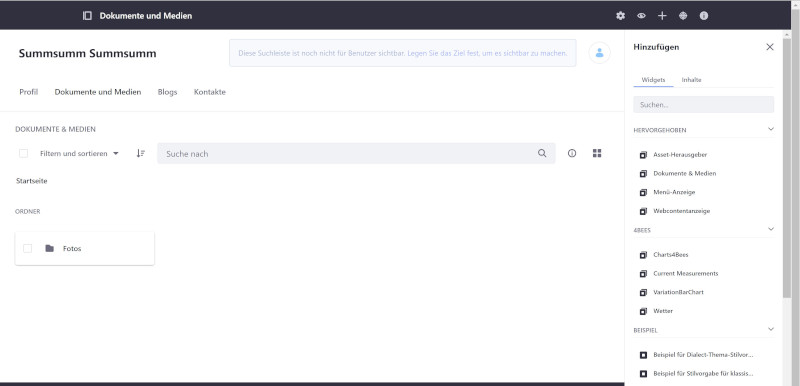This screenshot has height=386, width=800.
Task: Reverse the sort direction icon
Action: (141, 153)
